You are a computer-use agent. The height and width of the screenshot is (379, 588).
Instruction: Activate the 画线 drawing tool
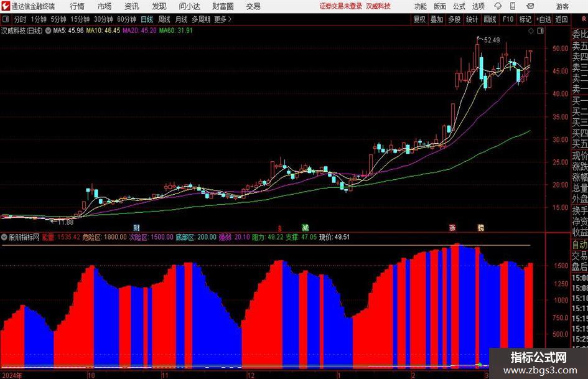point(490,19)
